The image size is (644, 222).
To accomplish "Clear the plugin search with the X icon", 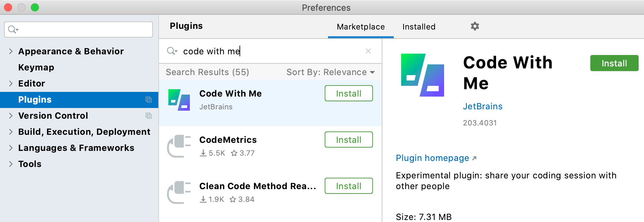I will (x=368, y=51).
